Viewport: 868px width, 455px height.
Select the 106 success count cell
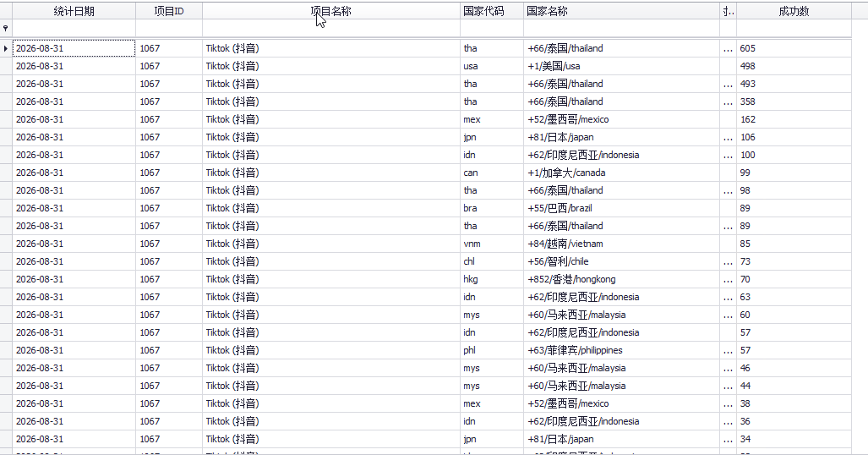pos(794,137)
